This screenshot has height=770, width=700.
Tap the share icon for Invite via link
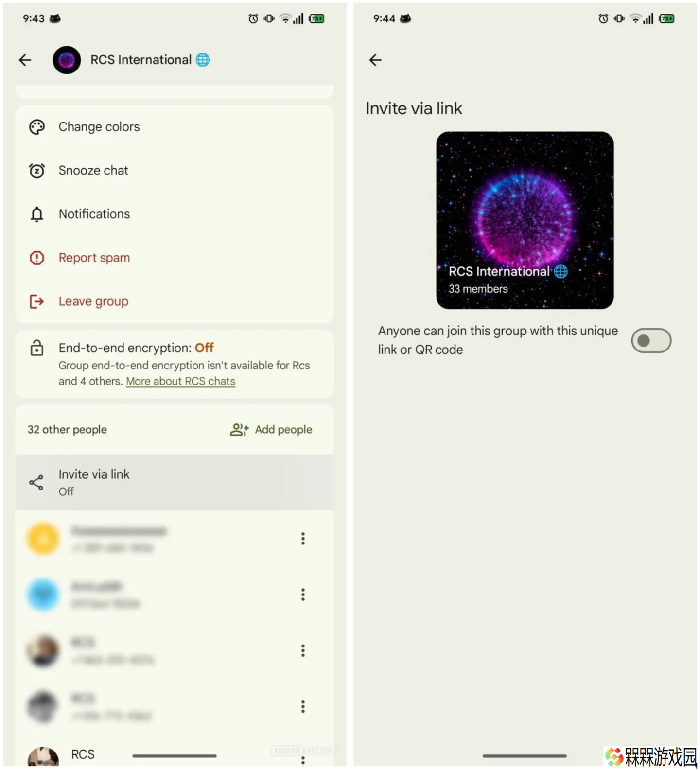pos(36,482)
